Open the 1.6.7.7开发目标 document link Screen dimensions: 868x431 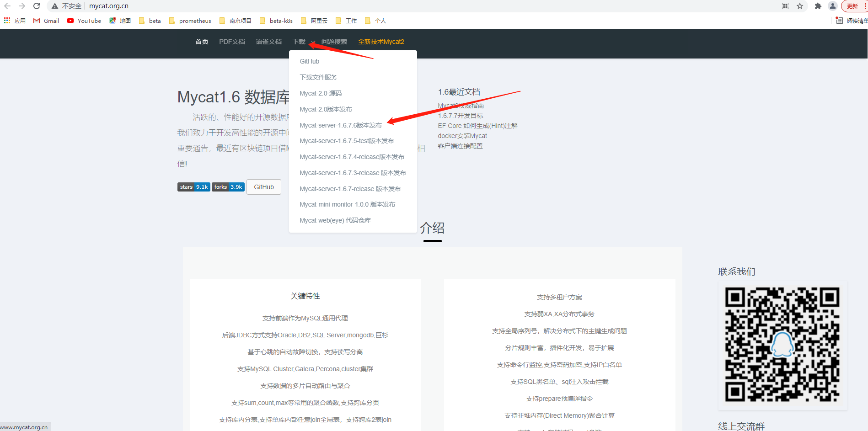461,116
